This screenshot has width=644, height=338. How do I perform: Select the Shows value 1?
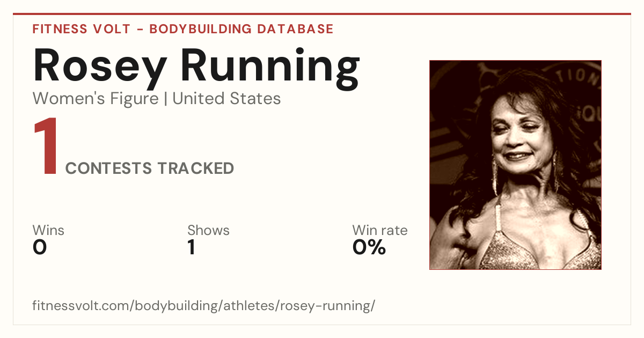coord(191,247)
